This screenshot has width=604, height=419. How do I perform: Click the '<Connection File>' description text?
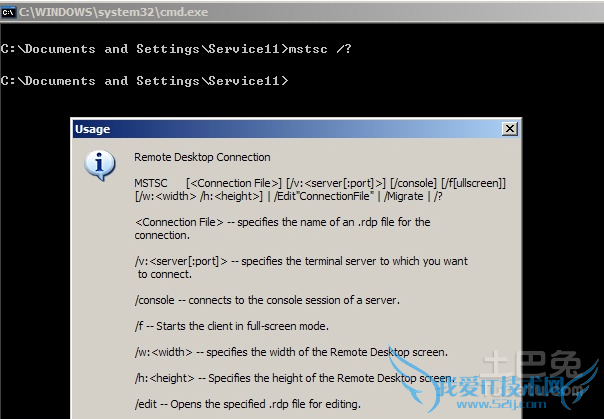[x=282, y=222]
